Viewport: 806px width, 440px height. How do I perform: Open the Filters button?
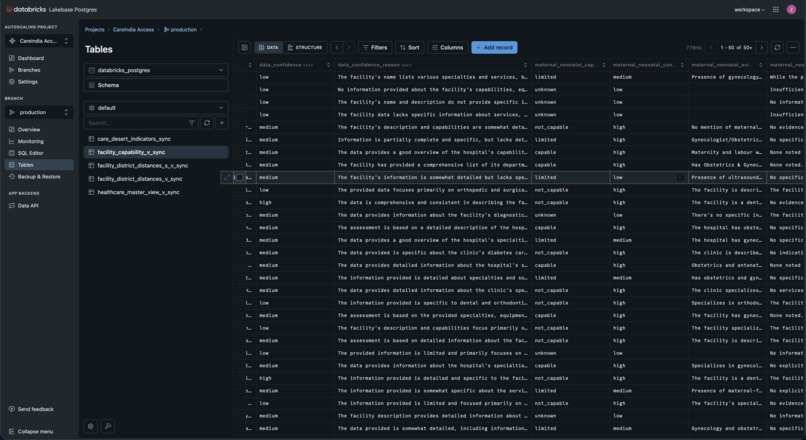(375, 47)
